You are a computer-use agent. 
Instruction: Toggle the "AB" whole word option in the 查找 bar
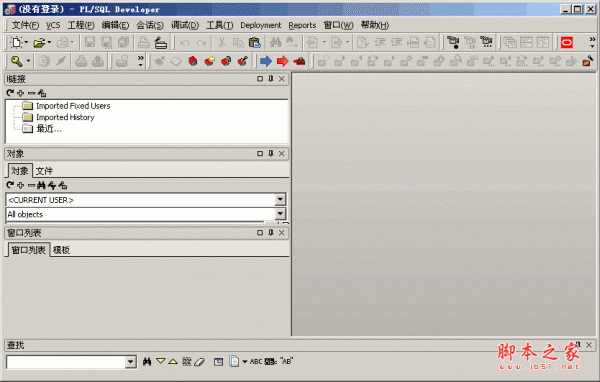tap(286, 361)
